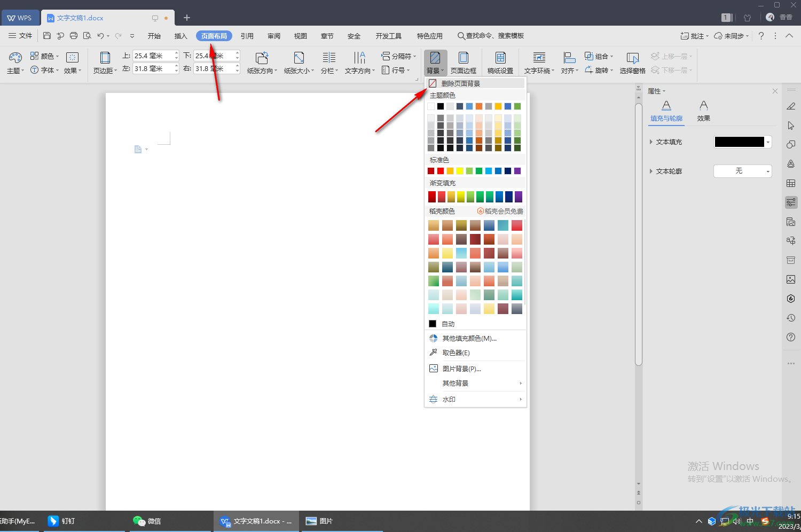801x532 pixels.
Task: Click the text wrapping icon
Action: (539, 58)
